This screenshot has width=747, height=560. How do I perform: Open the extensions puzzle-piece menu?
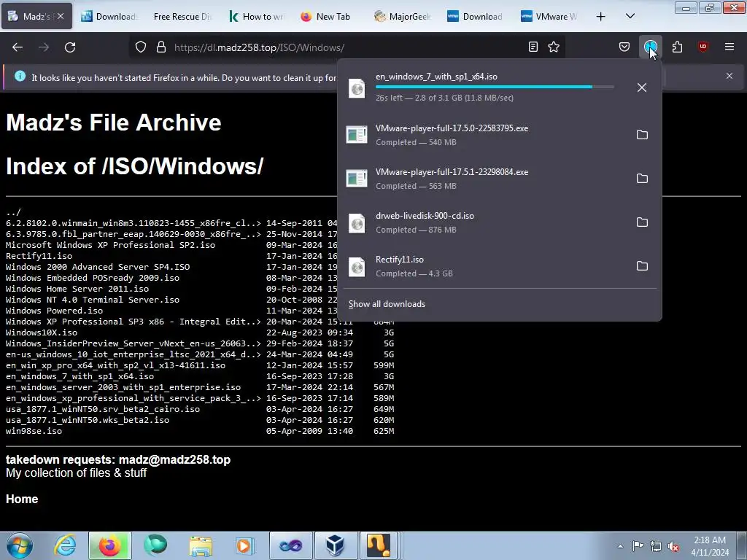pyautogui.click(x=677, y=47)
